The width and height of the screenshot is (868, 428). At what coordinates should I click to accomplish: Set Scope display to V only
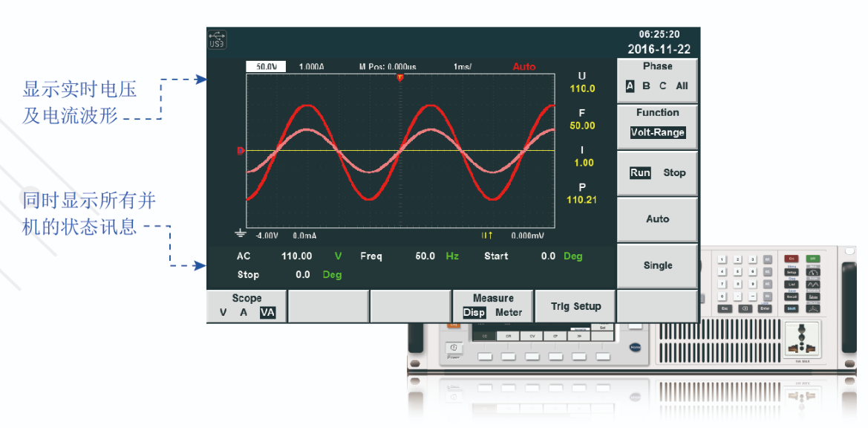click(223, 313)
